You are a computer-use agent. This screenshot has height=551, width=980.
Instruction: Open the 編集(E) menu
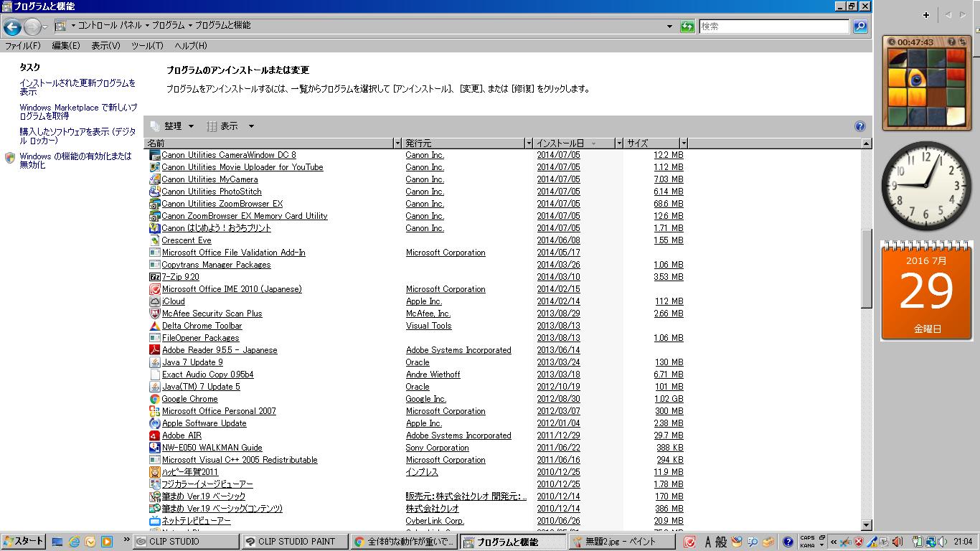(66, 46)
